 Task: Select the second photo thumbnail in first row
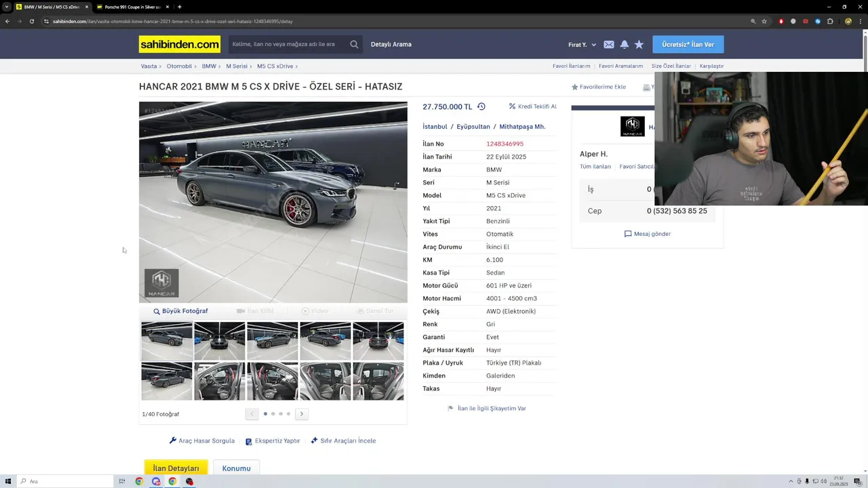219,341
